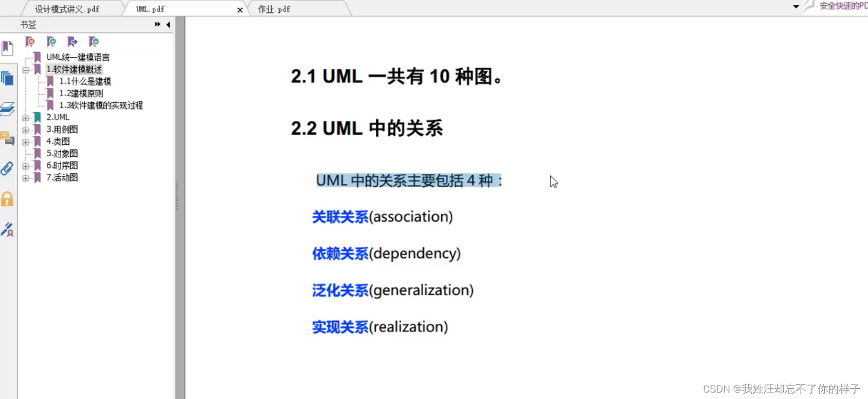The image size is (868, 399).
Task: Open the Attachments paperclip sidebar icon
Action: [7, 169]
